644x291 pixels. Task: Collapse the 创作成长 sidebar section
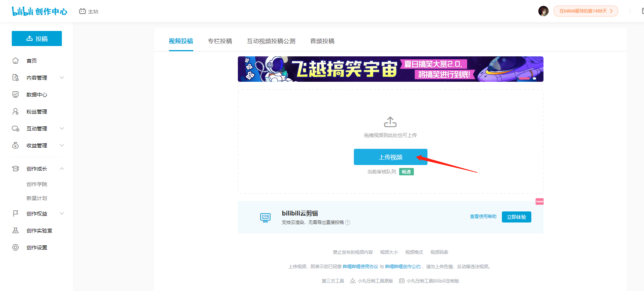(x=62, y=169)
